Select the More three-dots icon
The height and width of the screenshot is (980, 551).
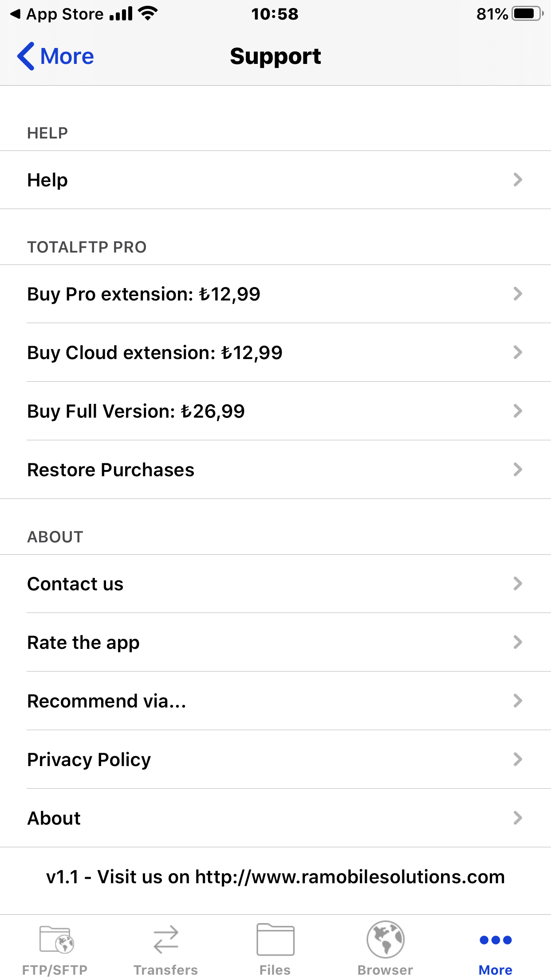[x=496, y=940]
